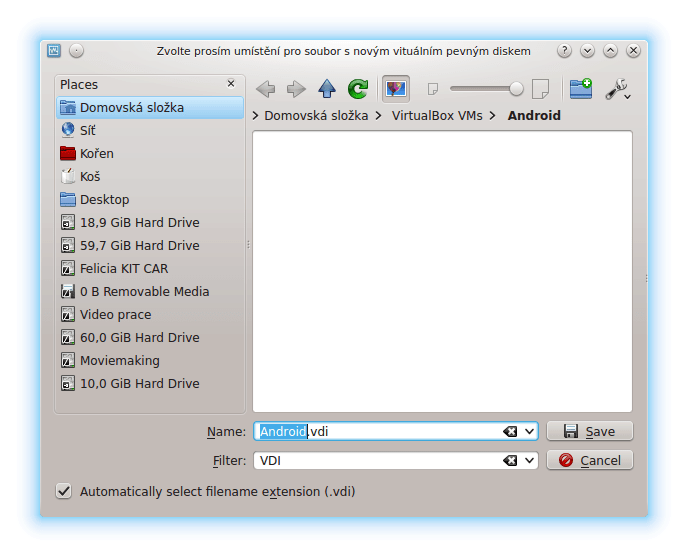Create a new folder with the folder-plus icon

coord(581,89)
